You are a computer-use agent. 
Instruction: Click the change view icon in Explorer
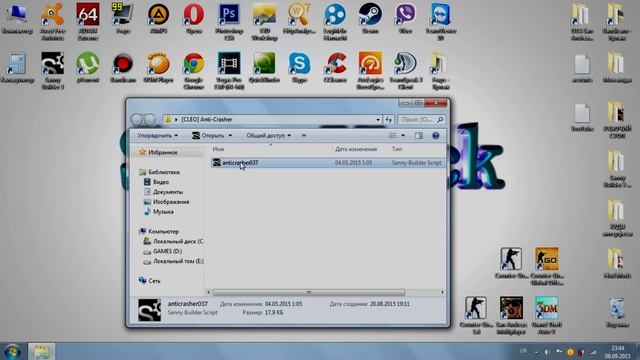[393, 136]
